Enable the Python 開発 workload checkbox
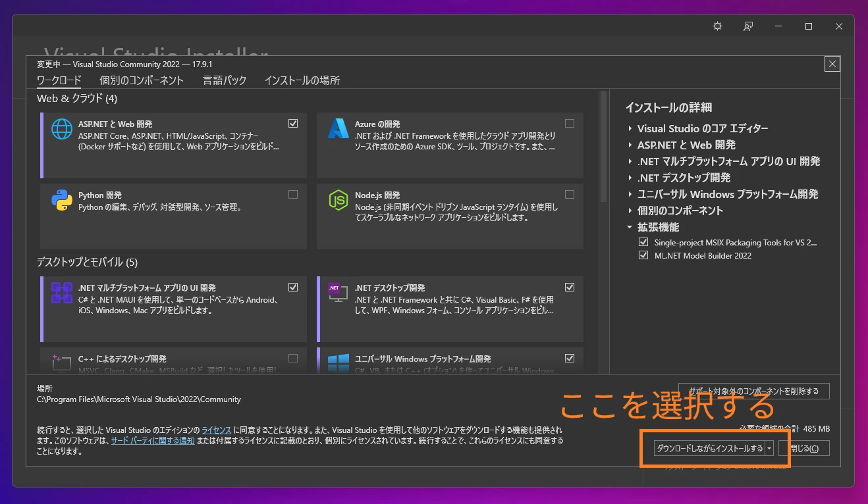Screen dimensions: 868x504 pos(293,194)
